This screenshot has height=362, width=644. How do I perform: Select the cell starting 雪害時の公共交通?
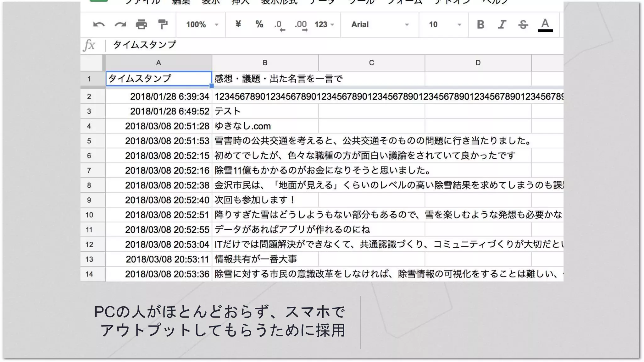[x=373, y=141]
